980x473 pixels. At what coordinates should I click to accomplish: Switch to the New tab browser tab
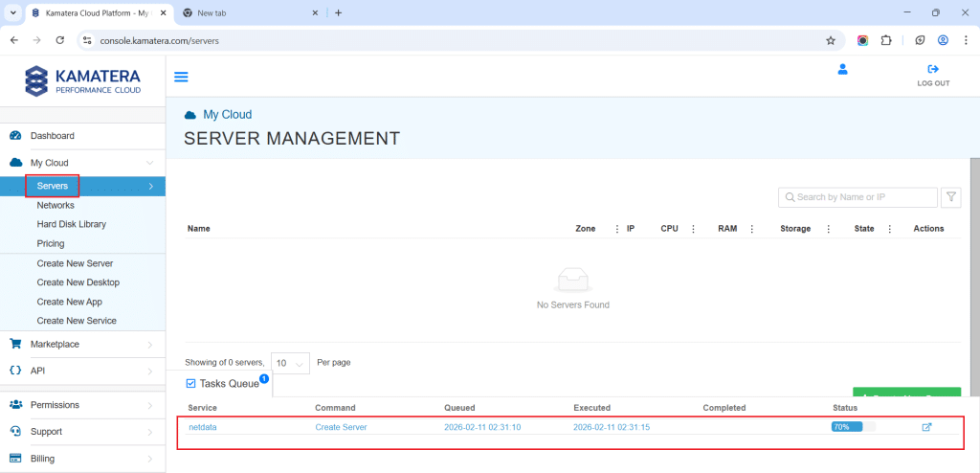tap(250, 12)
